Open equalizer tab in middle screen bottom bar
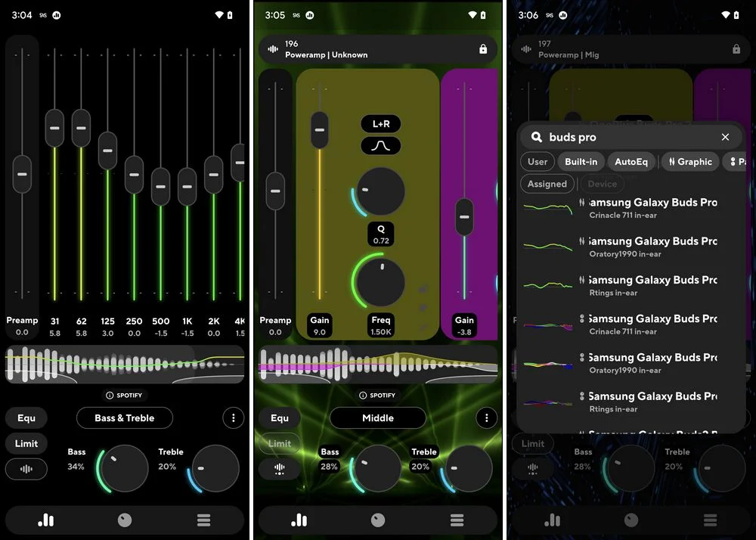 (x=299, y=520)
